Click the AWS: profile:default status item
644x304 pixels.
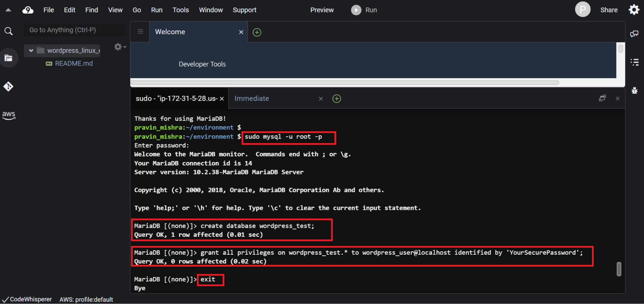point(86,299)
